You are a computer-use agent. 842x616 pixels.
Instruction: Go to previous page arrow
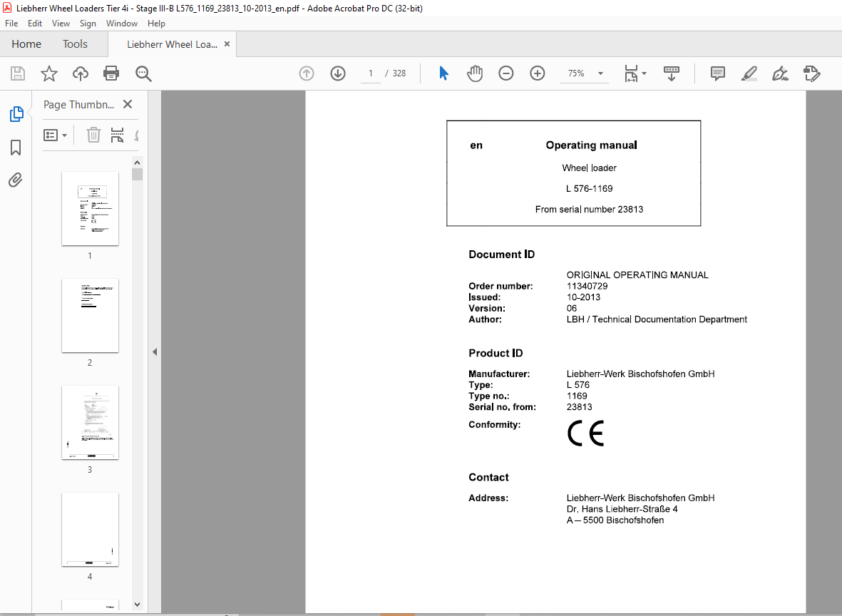pos(307,73)
